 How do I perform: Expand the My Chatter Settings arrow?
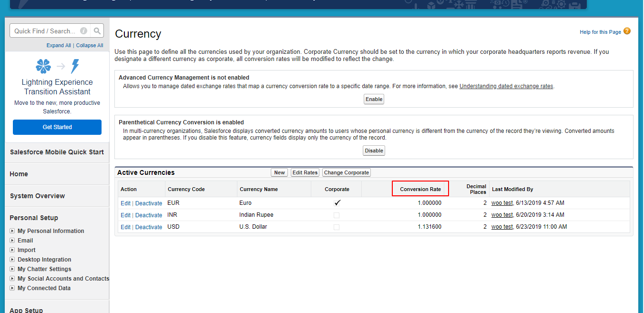point(12,269)
